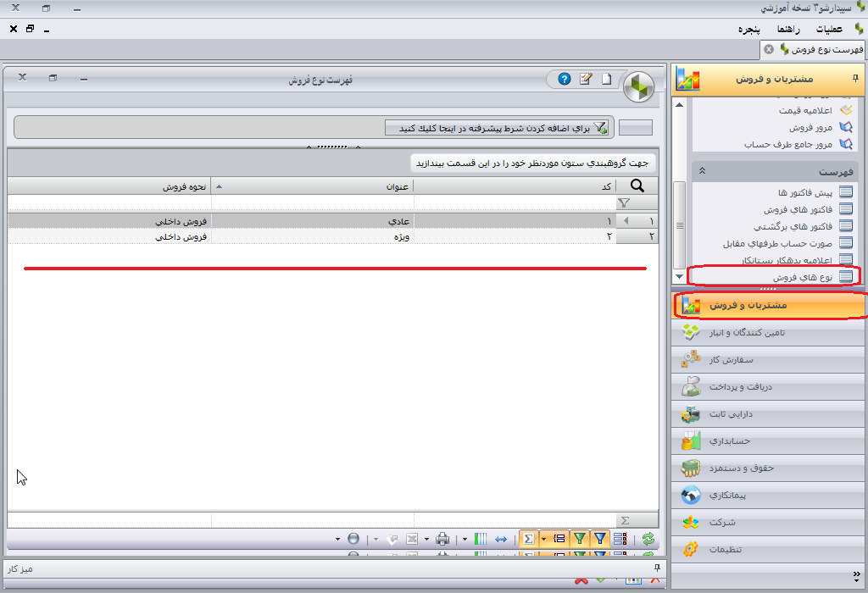Click the checklist with pencil edit icon

click(585, 79)
